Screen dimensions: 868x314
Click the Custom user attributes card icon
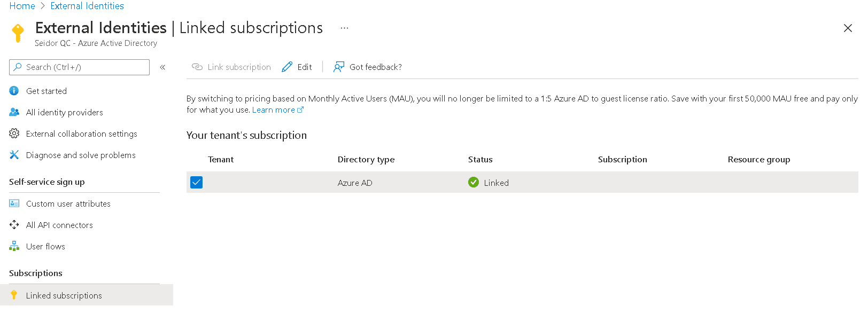[x=14, y=203]
